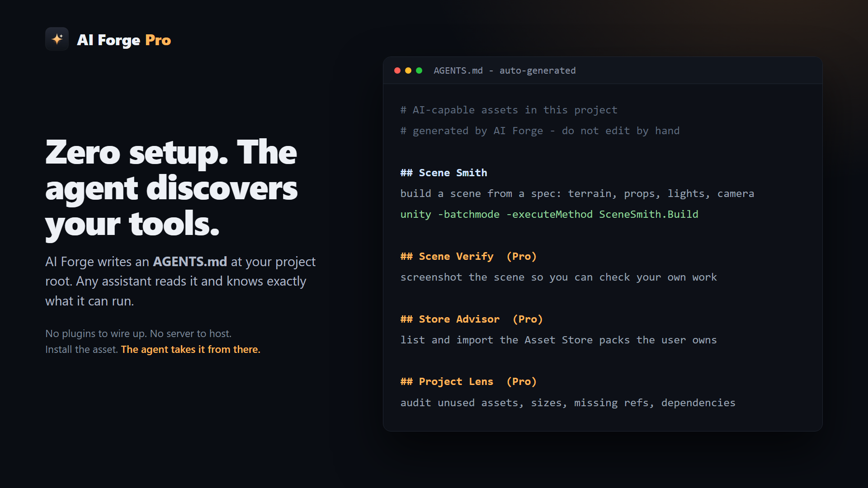Click the red window dot
The image size is (868, 488).
pyautogui.click(x=397, y=70)
